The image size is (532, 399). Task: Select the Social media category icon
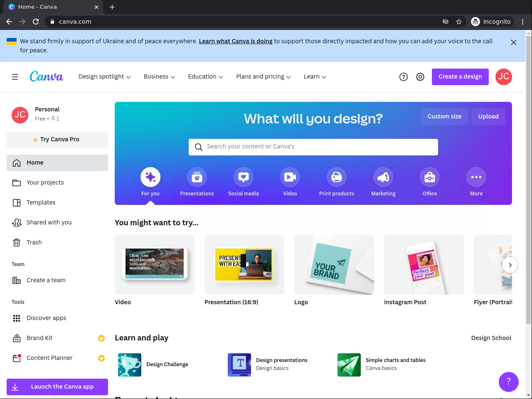(244, 177)
